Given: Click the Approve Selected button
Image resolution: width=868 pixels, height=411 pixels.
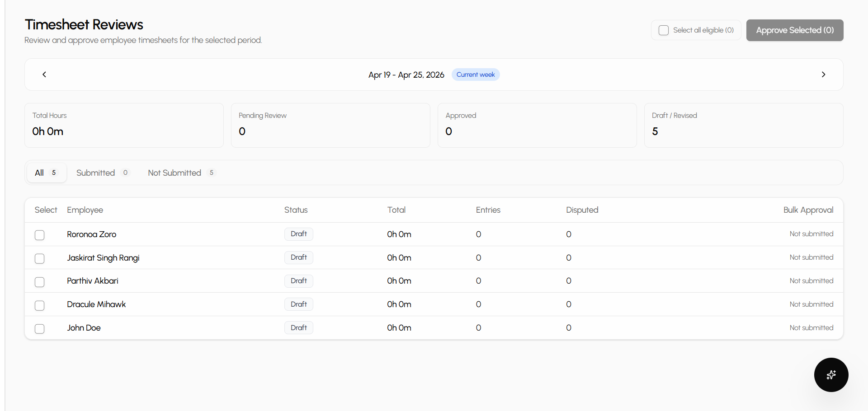Looking at the screenshot, I should coord(794,30).
